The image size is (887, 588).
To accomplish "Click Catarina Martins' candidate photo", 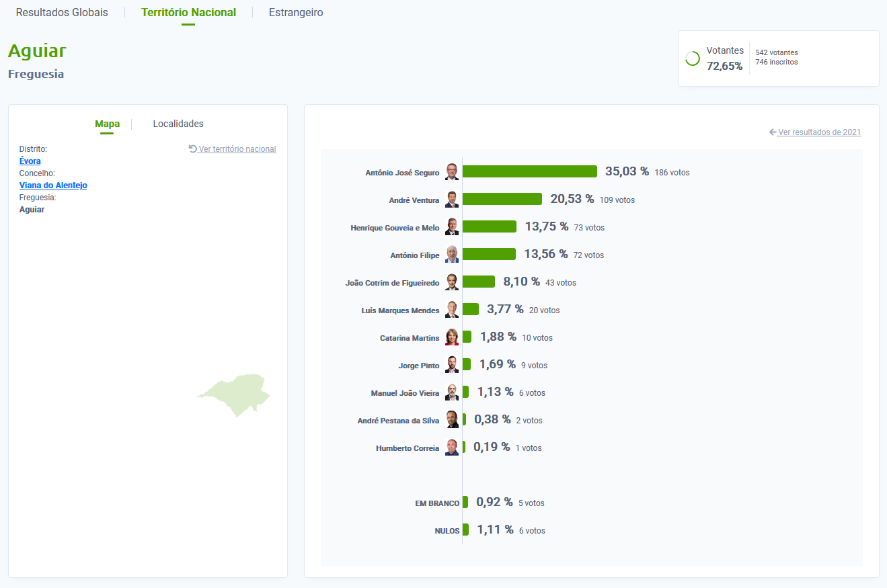I will click(452, 337).
